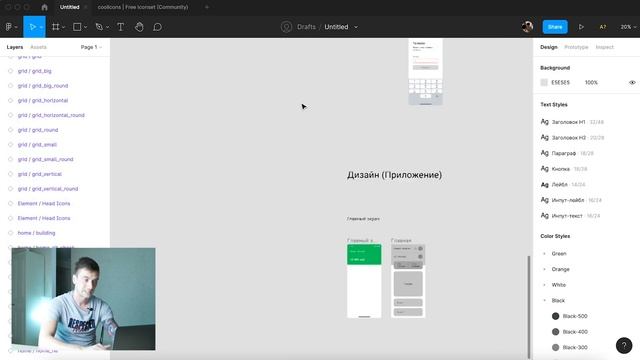This screenshot has width=640, height=360.
Task: Select the grid / grid_small_round layer
Action: 45,159
